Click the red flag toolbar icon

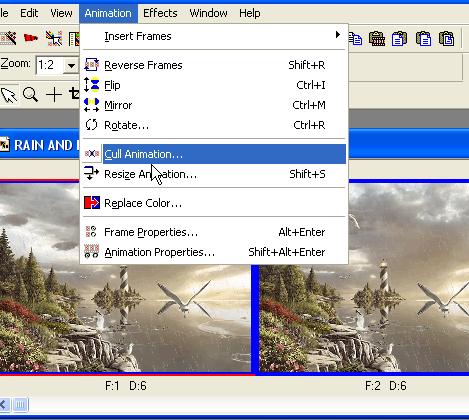click(x=31, y=38)
